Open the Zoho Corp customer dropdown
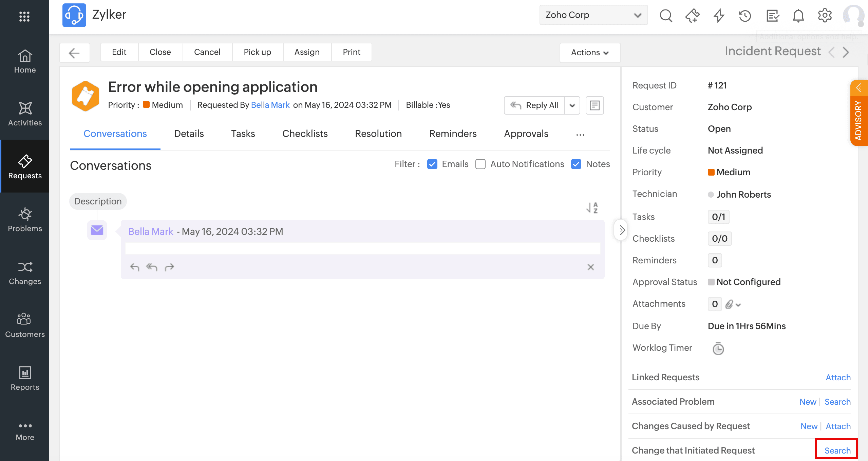This screenshot has width=868, height=461. click(593, 15)
